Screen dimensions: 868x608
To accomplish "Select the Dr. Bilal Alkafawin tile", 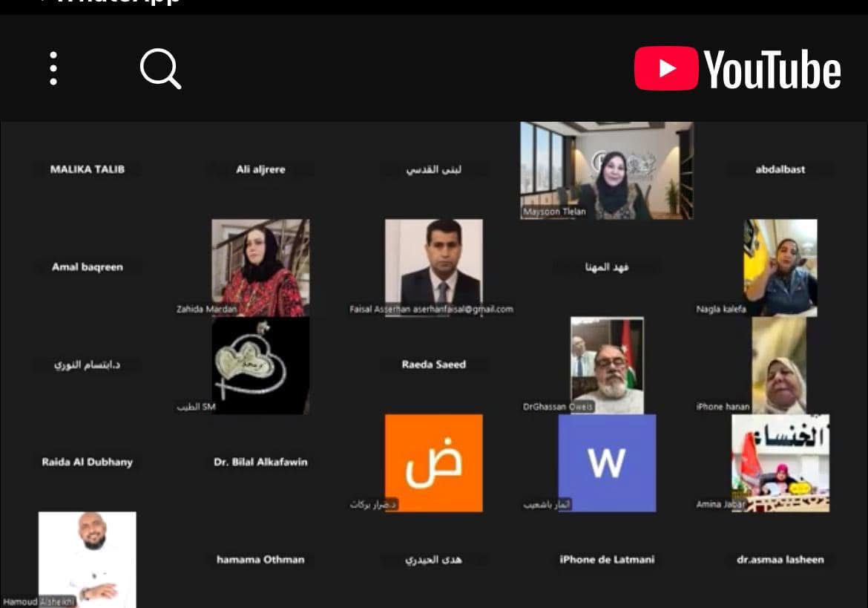I will pos(260,462).
